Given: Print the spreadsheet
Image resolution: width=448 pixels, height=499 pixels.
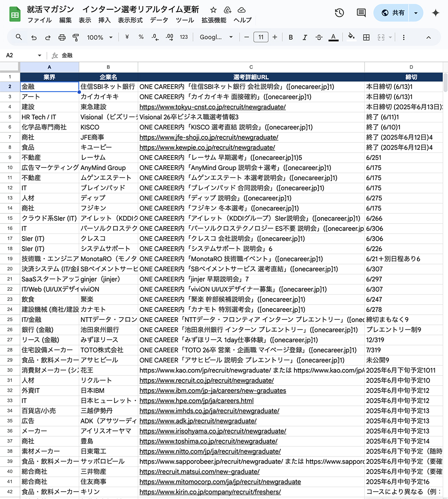Looking at the screenshot, I should tap(62, 37).
